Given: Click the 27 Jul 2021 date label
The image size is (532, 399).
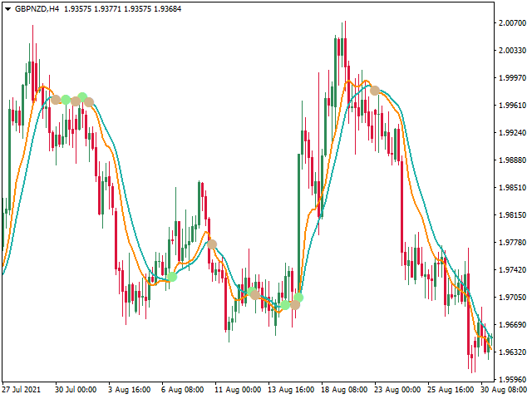Looking at the screenshot, I should pos(21,390).
